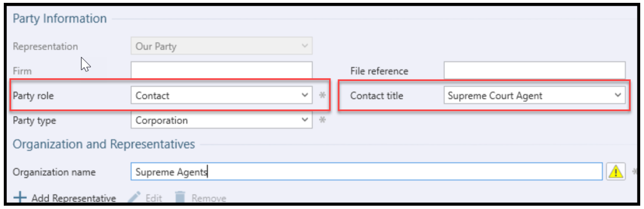Click the plus icon for Add Representative
This screenshot has height=209, width=644.
pyautogui.click(x=19, y=198)
